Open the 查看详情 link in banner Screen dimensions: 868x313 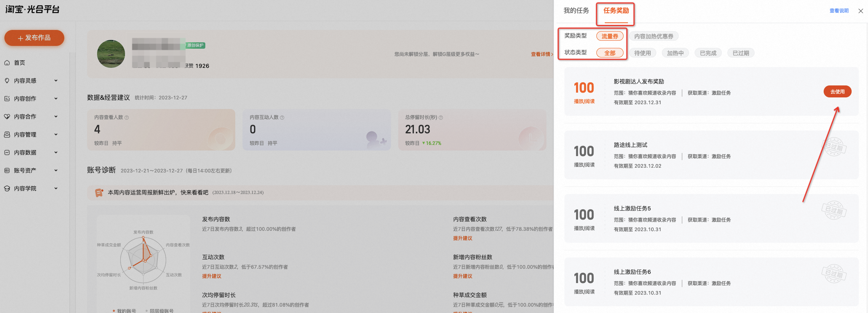click(x=542, y=54)
